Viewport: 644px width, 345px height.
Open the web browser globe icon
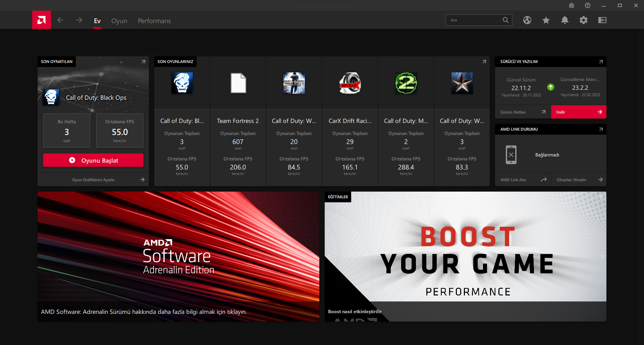[x=527, y=20]
